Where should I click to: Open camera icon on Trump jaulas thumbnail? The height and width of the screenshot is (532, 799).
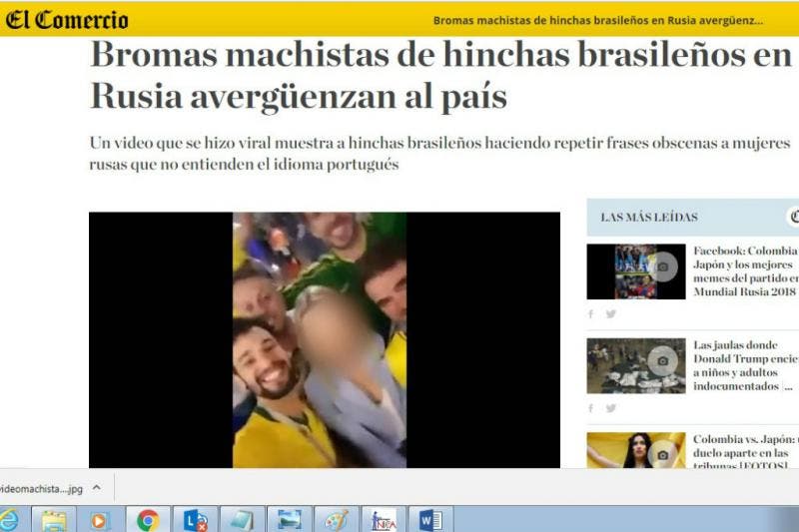pos(663,360)
